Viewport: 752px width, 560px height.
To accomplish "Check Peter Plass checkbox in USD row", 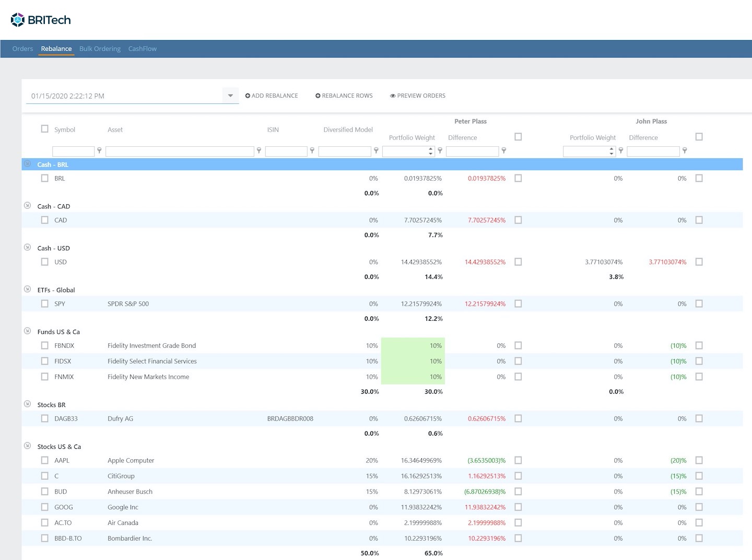I will tap(518, 262).
